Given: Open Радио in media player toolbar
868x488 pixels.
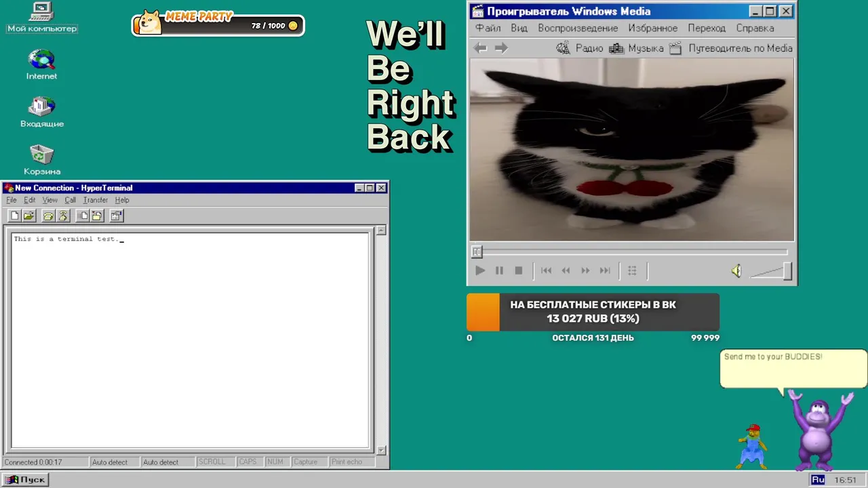Looking at the screenshot, I should 580,48.
